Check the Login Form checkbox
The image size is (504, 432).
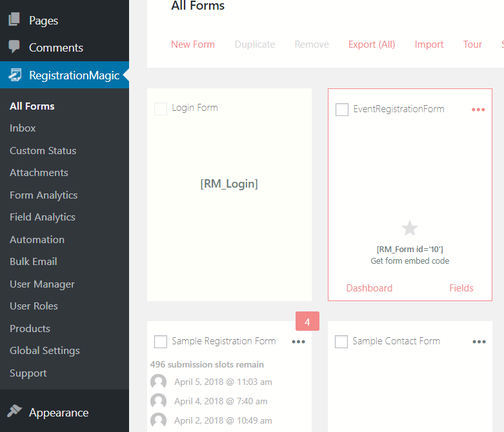161,108
